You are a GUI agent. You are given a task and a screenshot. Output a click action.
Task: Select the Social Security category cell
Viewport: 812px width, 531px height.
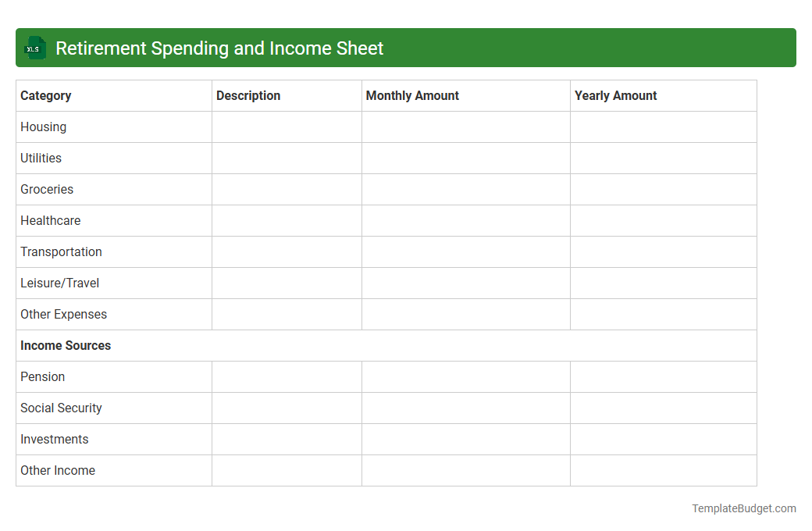[x=61, y=408]
